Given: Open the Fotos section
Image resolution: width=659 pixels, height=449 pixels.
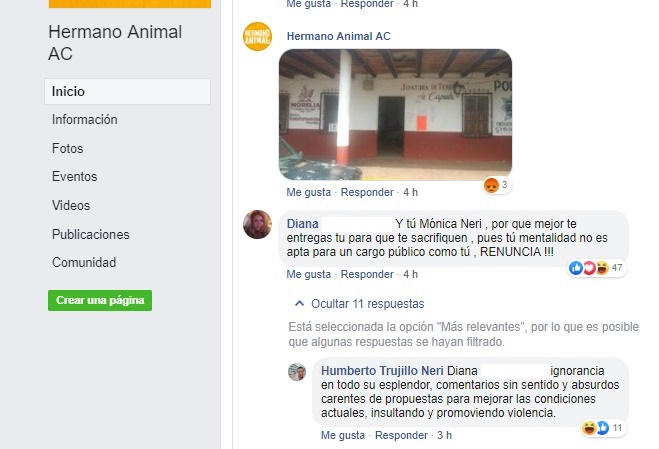Looking at the screenshot, I should 67,148.
